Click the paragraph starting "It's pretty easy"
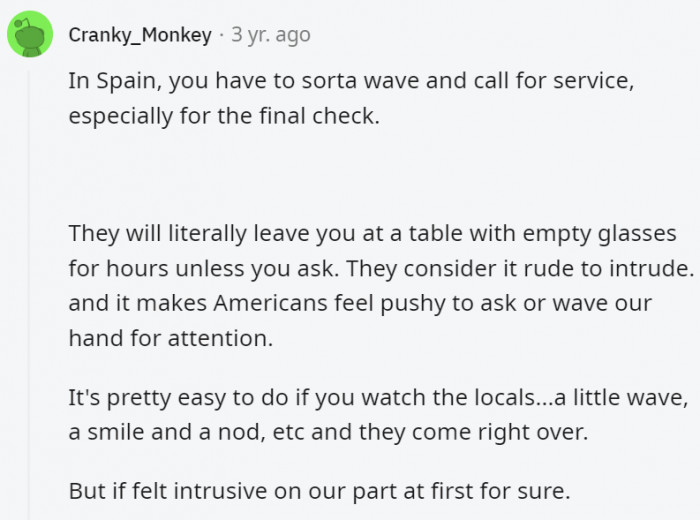 [x=370, y=413]
